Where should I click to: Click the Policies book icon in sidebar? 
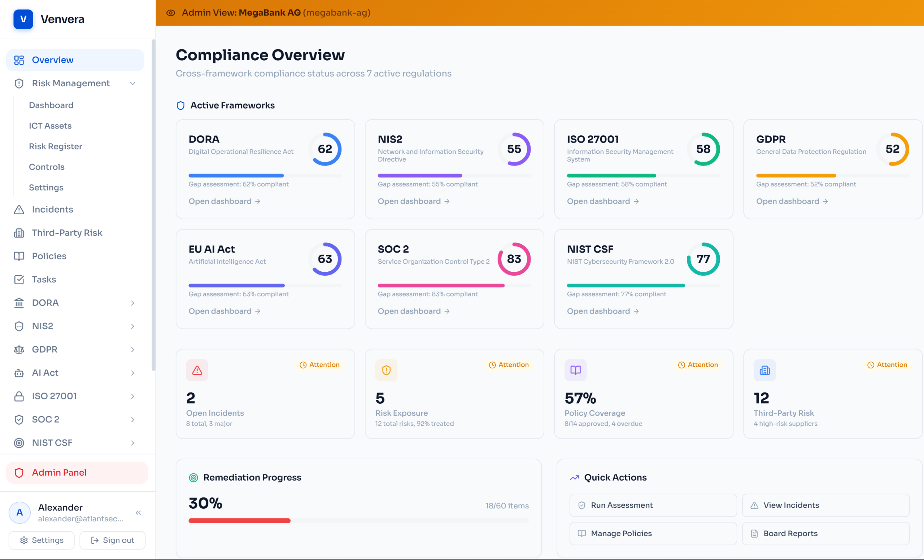tap(19, 256)
